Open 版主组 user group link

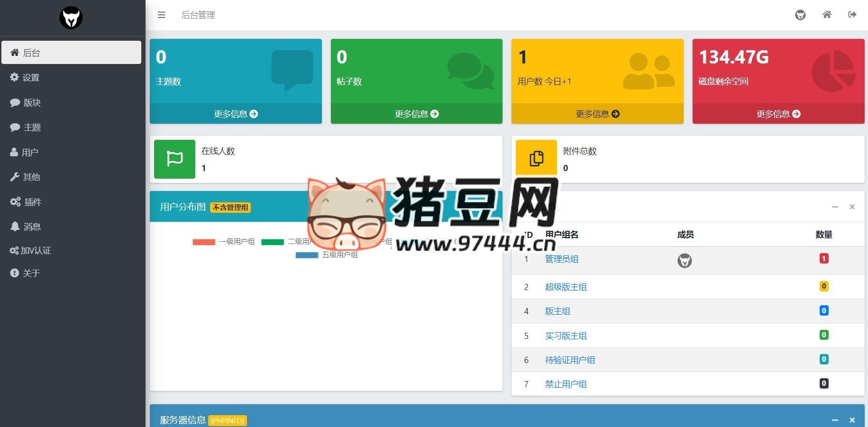coord(557,311)
